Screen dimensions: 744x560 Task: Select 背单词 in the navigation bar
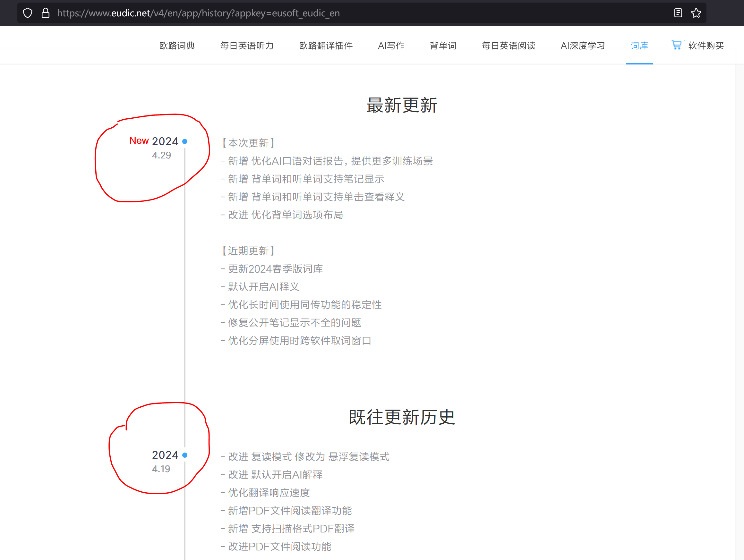[x=443, y=46]
